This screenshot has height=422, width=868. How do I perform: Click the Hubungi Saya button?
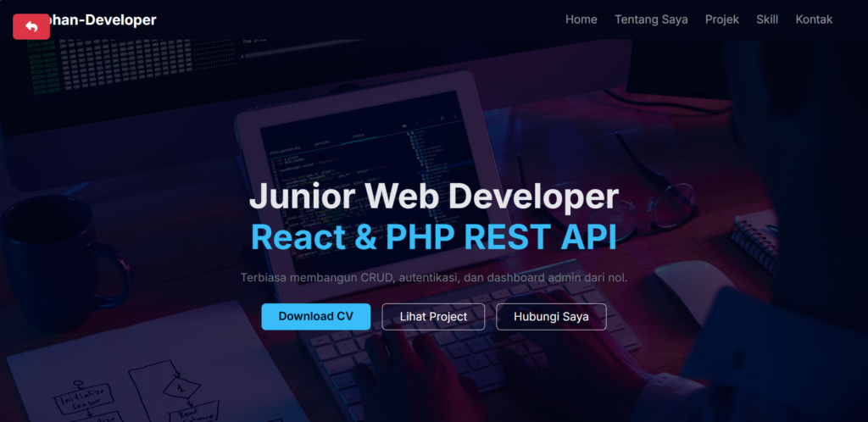[551, 316]
